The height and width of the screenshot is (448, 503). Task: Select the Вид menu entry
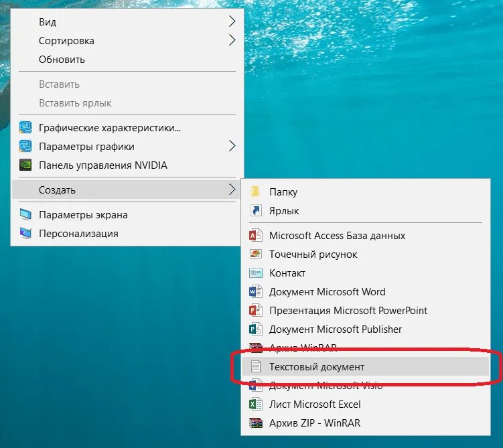click(127, 21)
